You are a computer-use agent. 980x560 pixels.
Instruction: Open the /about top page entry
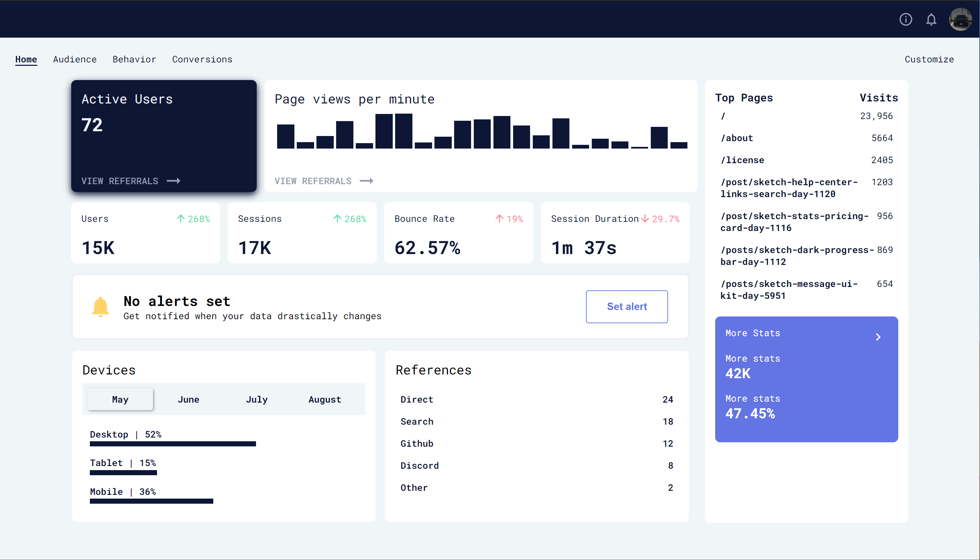[737, 138]
